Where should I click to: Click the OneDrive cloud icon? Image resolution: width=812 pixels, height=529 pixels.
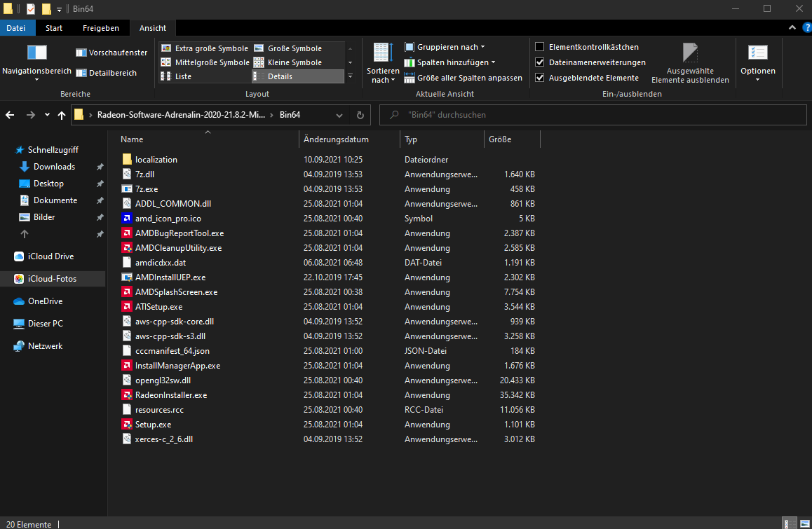[19, 301]
